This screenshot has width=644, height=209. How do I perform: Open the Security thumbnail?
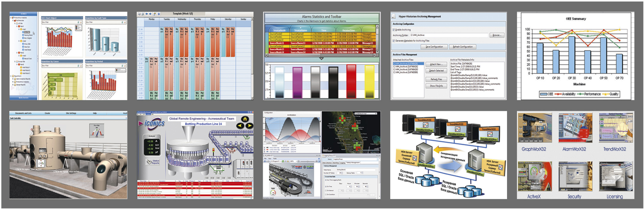(x=575, y=176)
